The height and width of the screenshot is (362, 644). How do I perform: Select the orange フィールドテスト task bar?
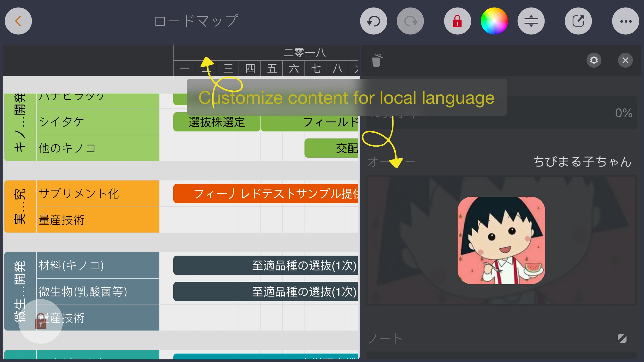265,194
